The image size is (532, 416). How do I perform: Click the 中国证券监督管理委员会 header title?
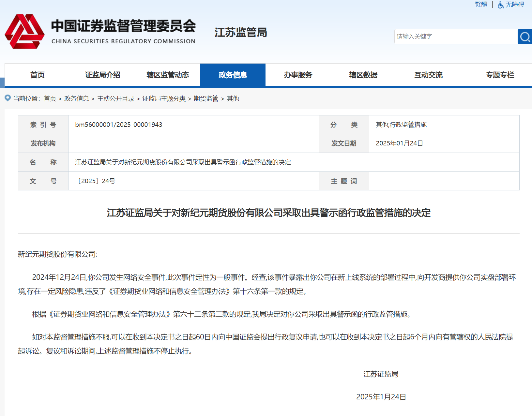point(124,26)
